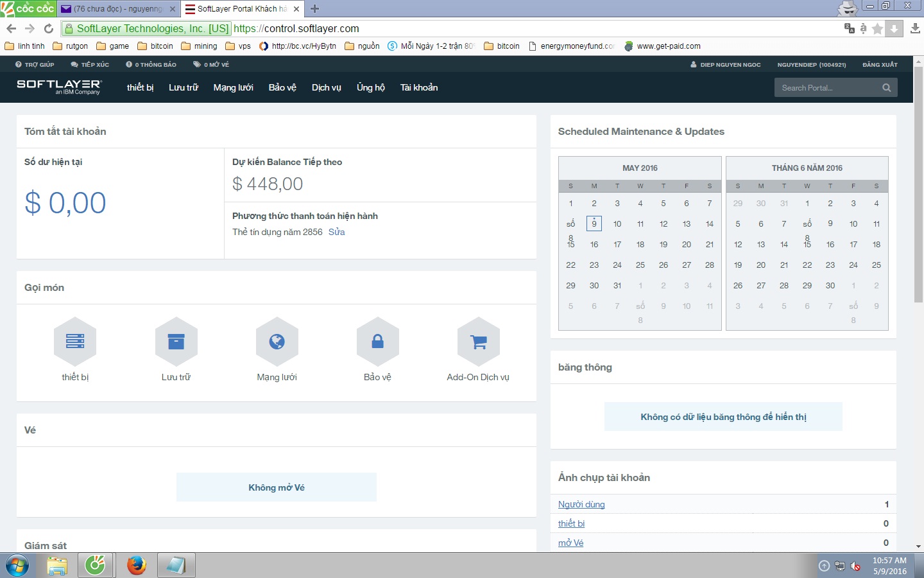Open the Dịch vụ top navigation menu

point(327,87)
